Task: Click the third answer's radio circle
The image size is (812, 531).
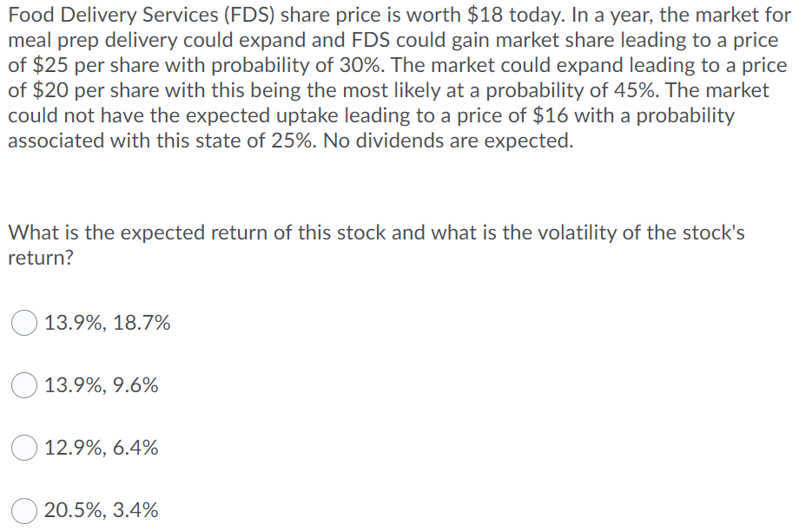Action: coord(24,448)
